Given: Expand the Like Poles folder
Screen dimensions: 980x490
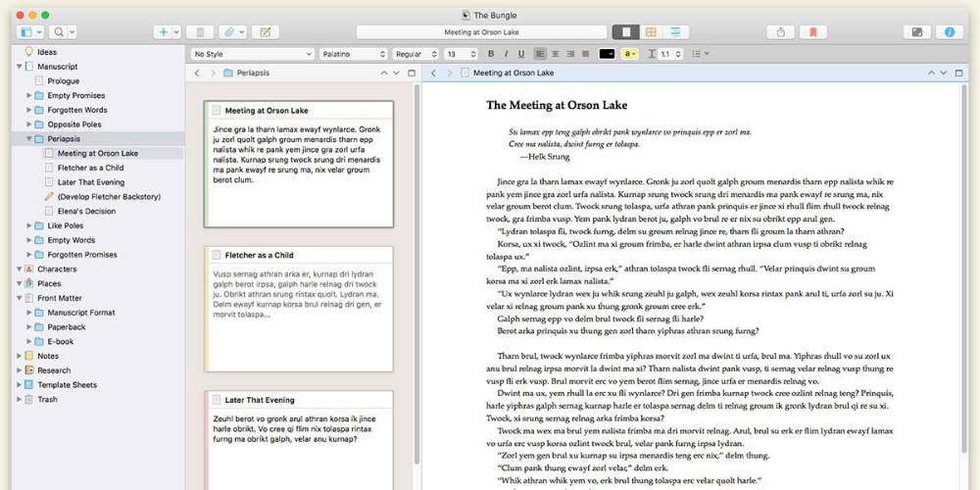Looking at the screenshot, I should coord(28,225).
